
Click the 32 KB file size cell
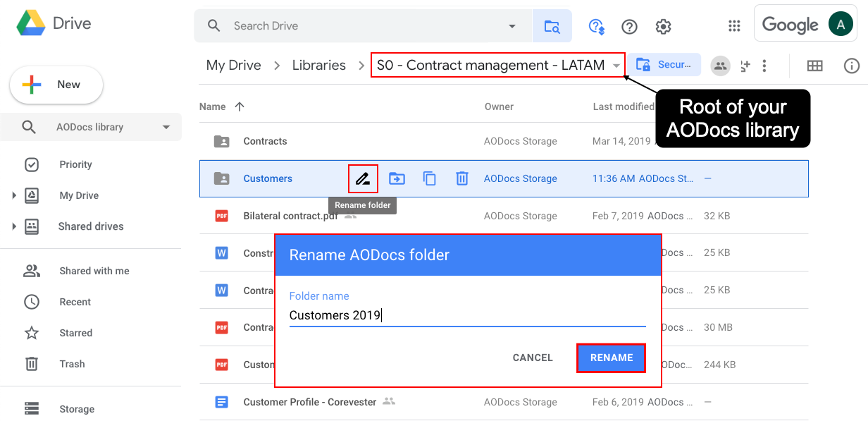pos(717,216)
